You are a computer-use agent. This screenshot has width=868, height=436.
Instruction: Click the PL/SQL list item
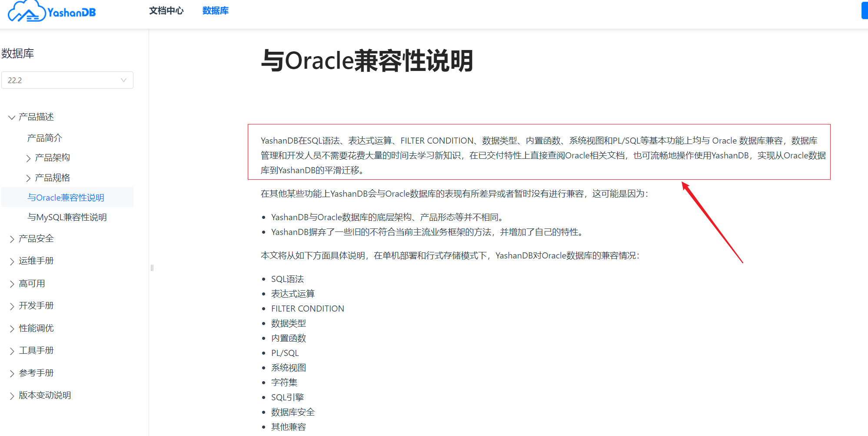pos(285,353)
